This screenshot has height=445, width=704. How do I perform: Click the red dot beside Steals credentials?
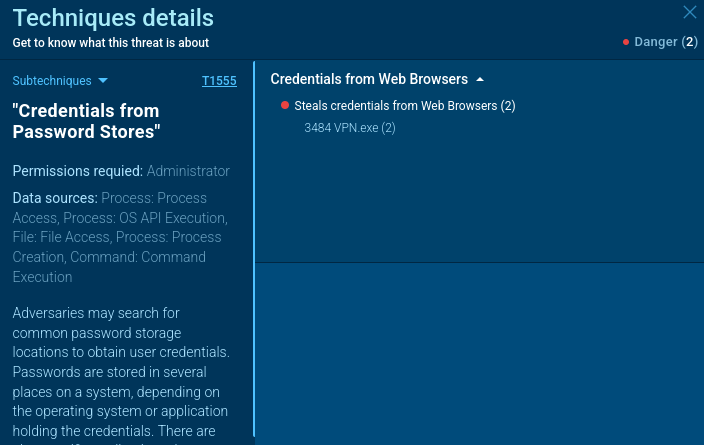click(x=285, y=105)
